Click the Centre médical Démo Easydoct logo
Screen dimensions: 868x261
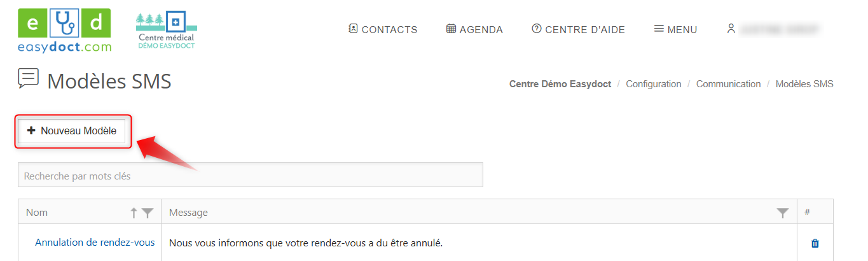pos(166,31)
